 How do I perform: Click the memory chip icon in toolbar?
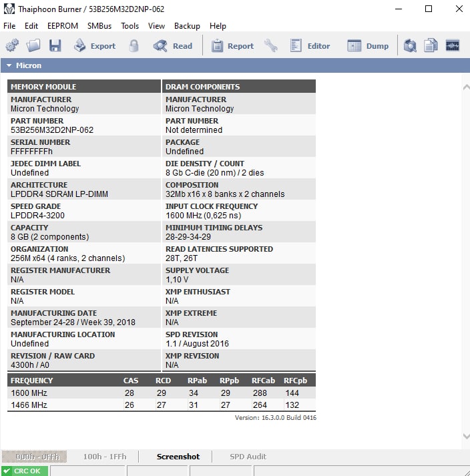[x=453, y=46]
